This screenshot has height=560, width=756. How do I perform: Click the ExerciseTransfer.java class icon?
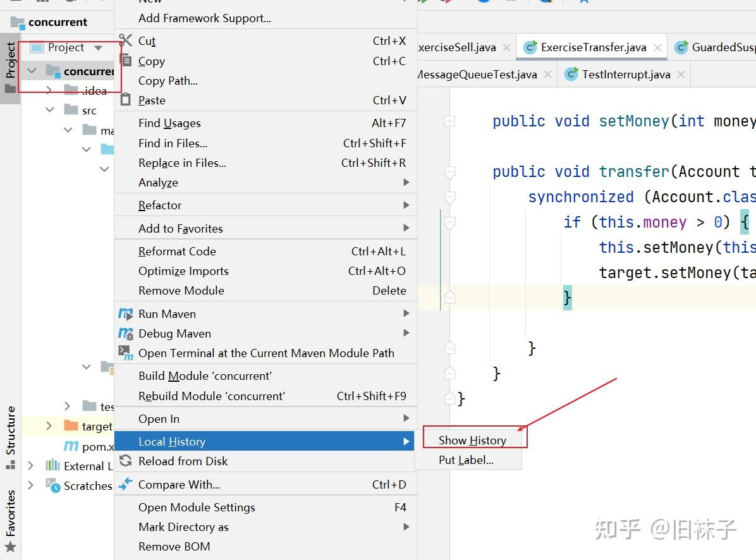[x=530, y=47]
